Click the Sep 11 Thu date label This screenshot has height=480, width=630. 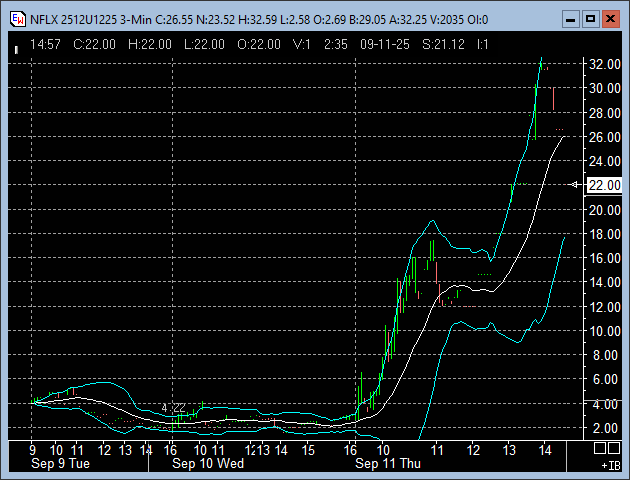(x=388, y=464)
